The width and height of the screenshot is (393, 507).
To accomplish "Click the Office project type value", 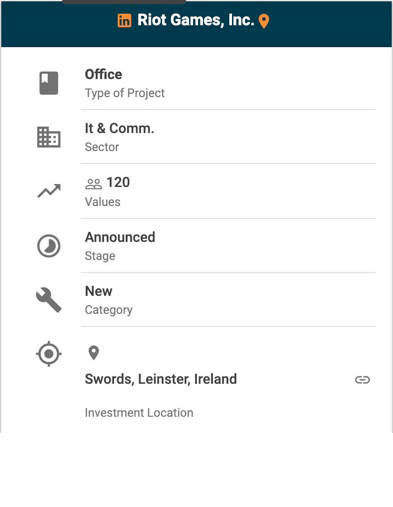I will [x=103, y=74].
